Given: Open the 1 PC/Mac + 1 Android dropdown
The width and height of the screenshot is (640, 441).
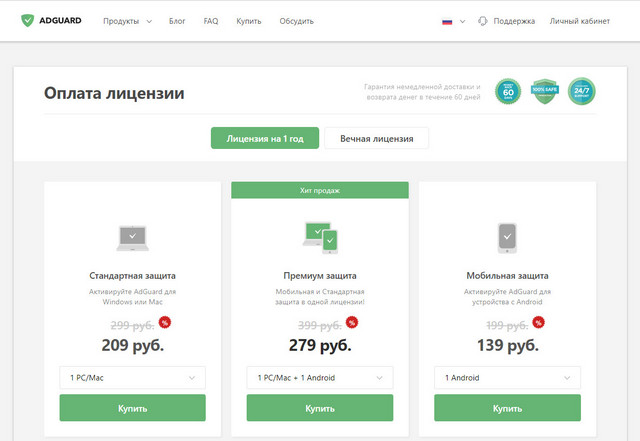Looking at the screenshot, I should [x=320, y=378].
